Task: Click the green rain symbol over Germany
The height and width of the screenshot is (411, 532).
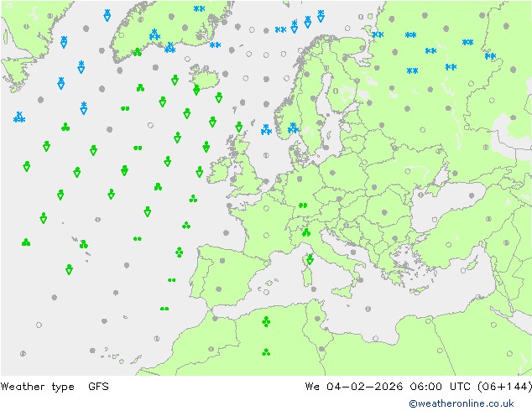Action: 303,205
